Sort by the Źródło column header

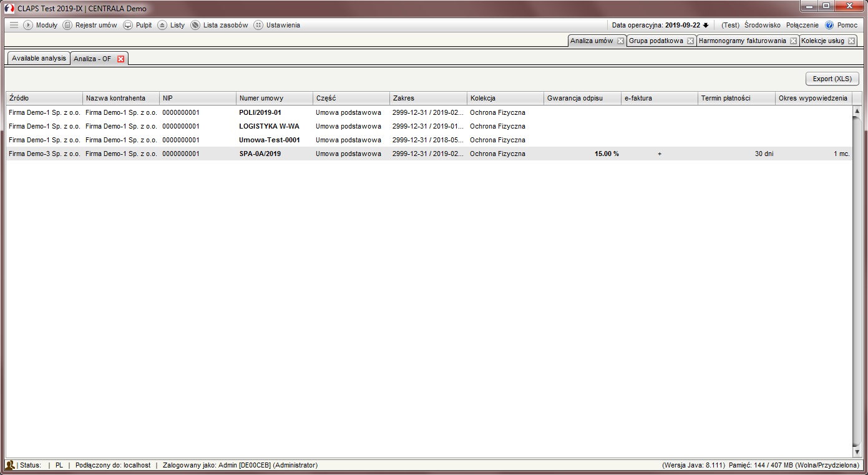click(44, 98)
